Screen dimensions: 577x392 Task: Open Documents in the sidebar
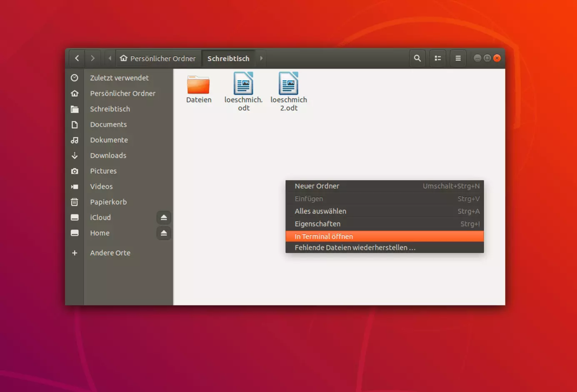point(108,124)
